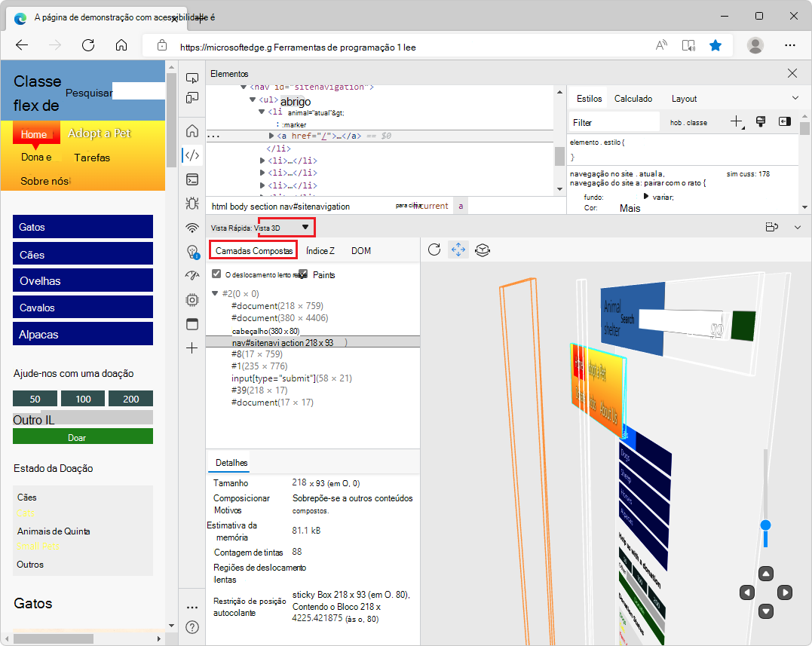Click the rotate 3D canvas icon
The width and height of the screenshot is (812, 646).
(482, 250)
